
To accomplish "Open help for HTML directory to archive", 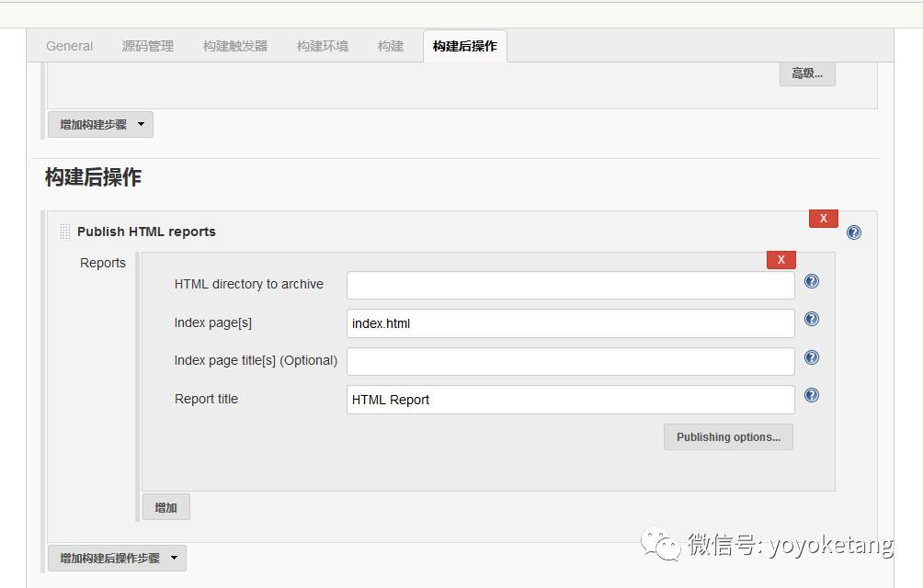I will (x=812, y=282).
